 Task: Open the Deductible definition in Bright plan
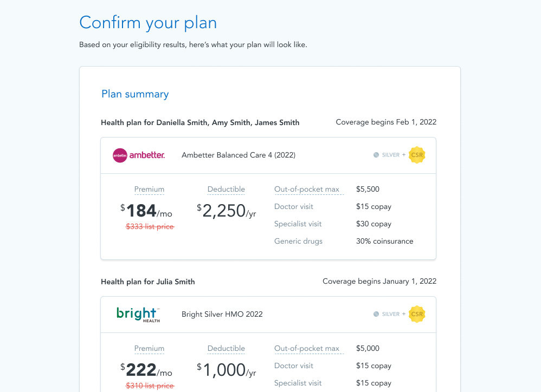point(226,349)
